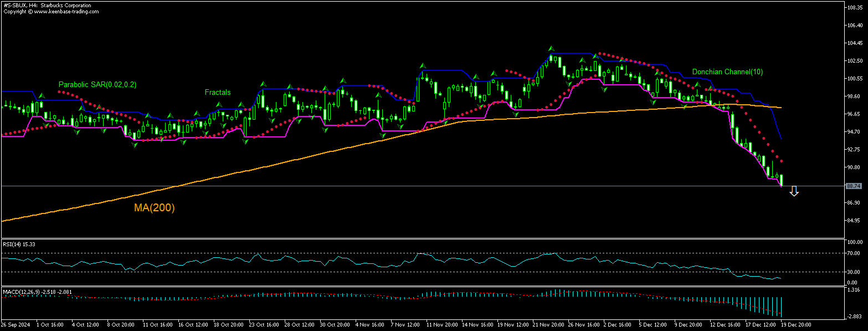Open the keenbase-trading.com copyright link

coord(50,11)
